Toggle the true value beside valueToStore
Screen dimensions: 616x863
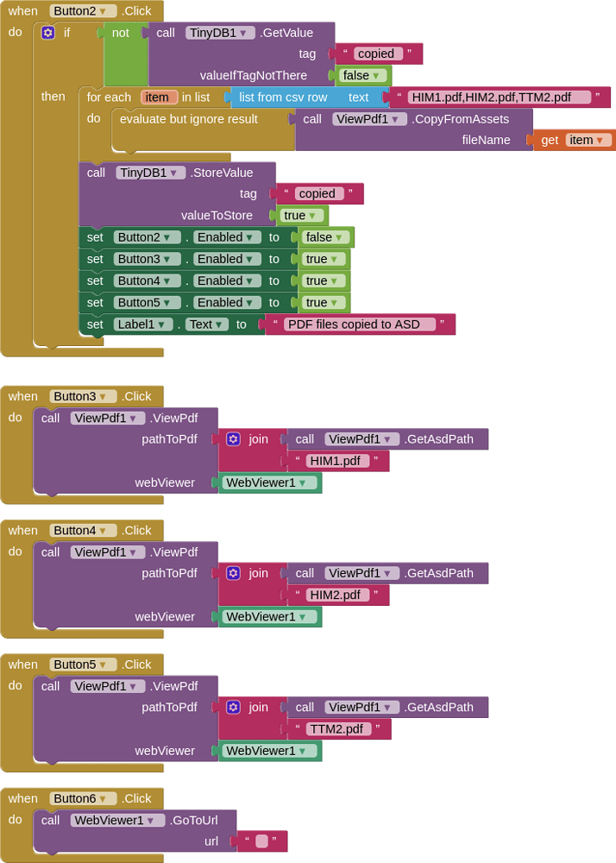(x=302, y=216)
